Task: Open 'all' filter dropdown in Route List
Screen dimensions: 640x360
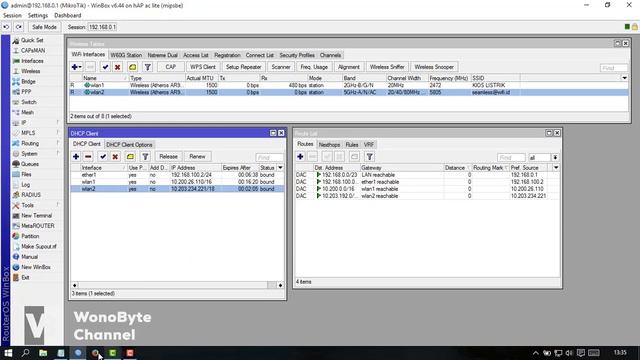Action: point(555,158)
